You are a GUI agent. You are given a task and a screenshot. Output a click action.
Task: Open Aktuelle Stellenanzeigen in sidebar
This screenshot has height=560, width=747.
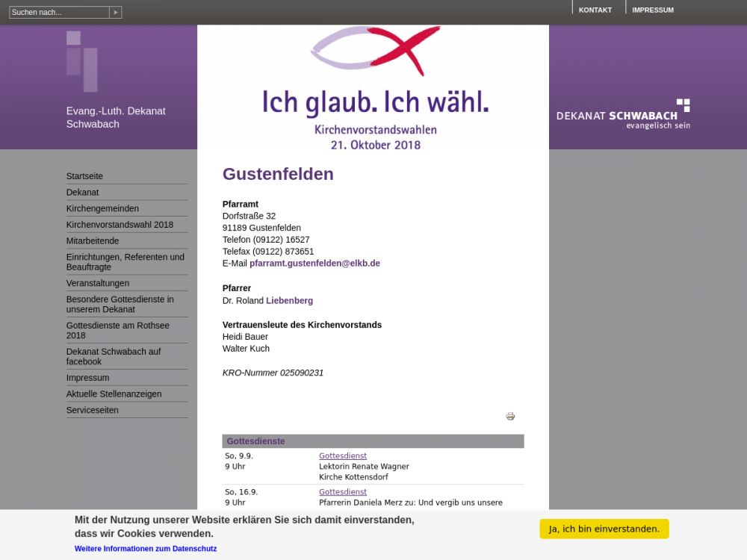click(114, 394)
